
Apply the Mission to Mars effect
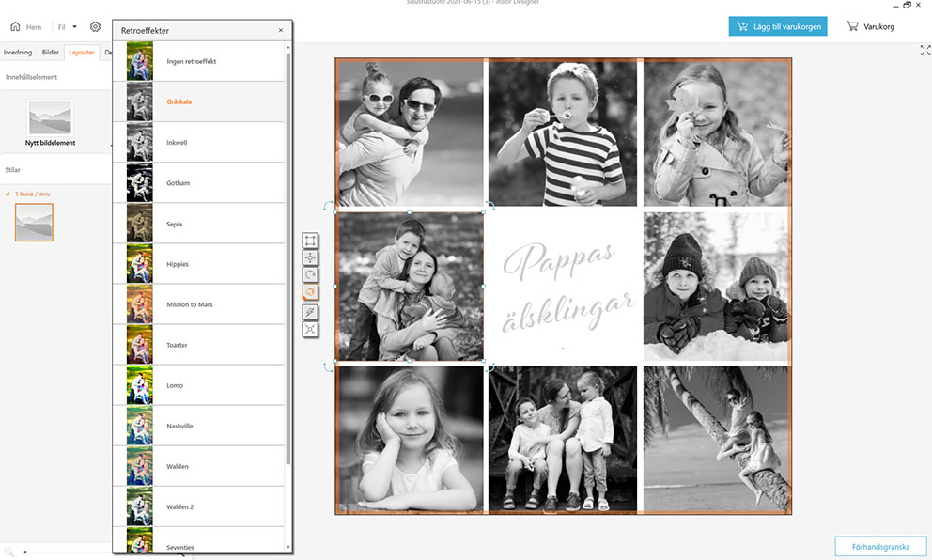click(x=198, y=304)
